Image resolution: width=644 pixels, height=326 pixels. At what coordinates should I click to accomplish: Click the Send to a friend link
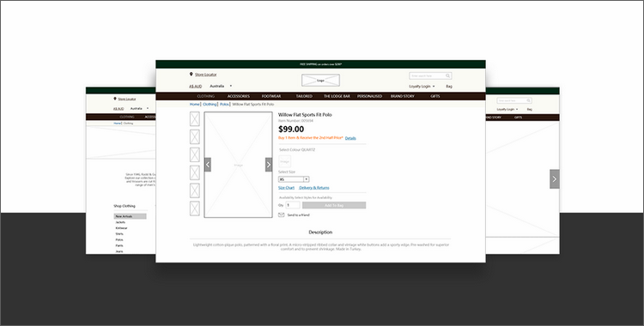click(299, 215)
